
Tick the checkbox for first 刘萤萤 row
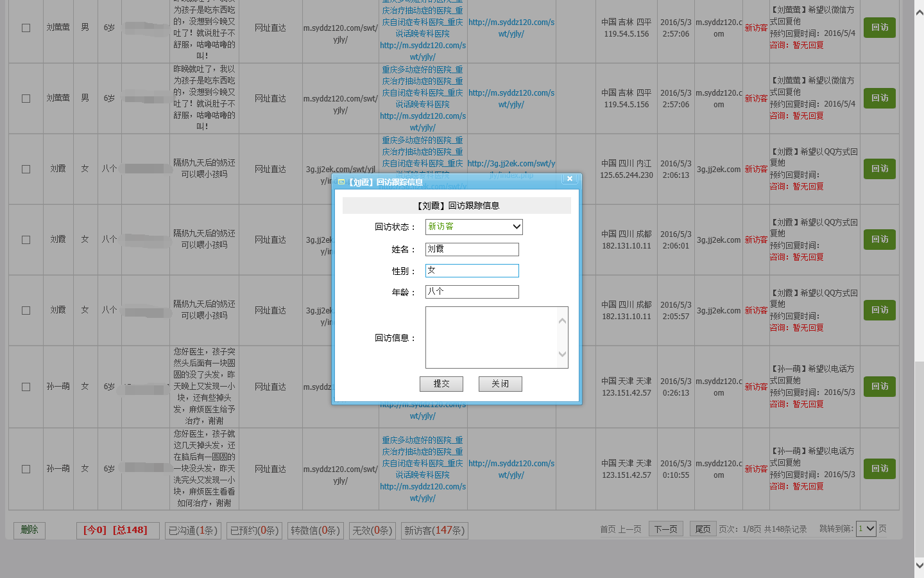26,28
